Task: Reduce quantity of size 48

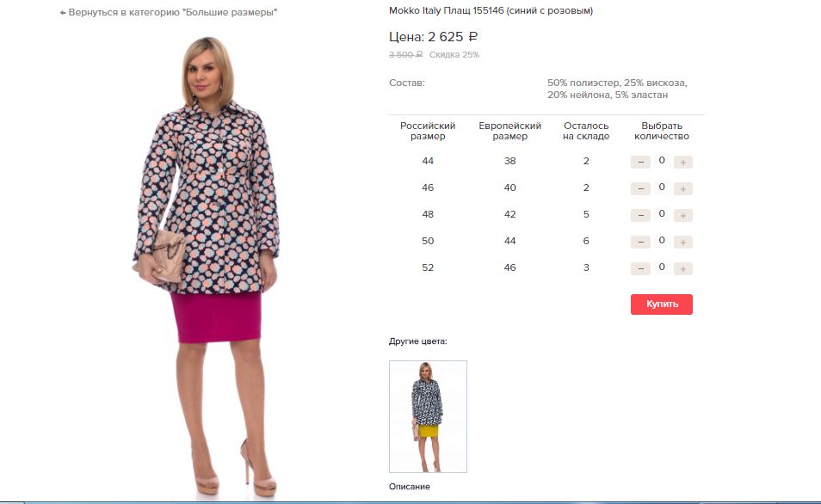Action: click(640, 216)
